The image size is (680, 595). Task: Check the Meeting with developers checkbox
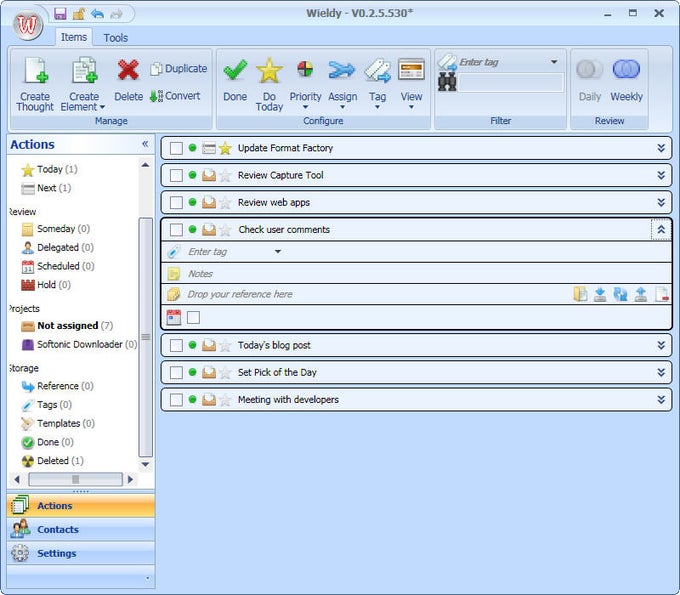pyautogui.click(x=176, y=400)
